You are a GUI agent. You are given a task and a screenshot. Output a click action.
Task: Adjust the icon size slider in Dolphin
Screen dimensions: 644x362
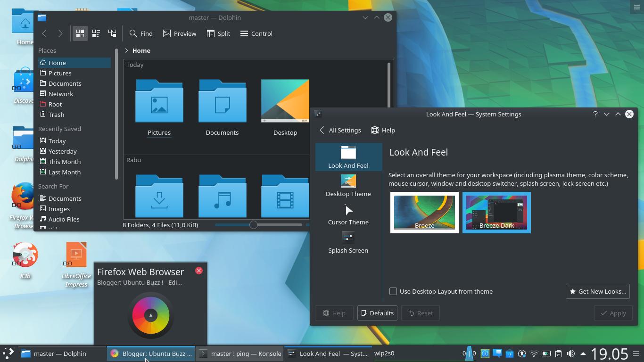(x=254, y=225)
